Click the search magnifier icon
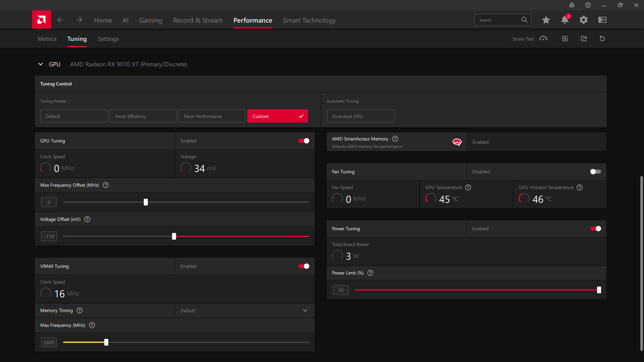 (x=524, y=20)
